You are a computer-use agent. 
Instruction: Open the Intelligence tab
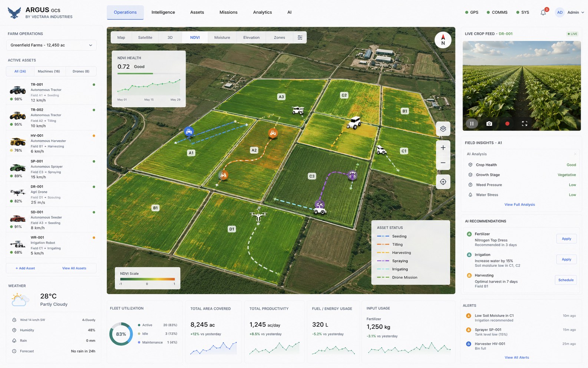point(163,12)
